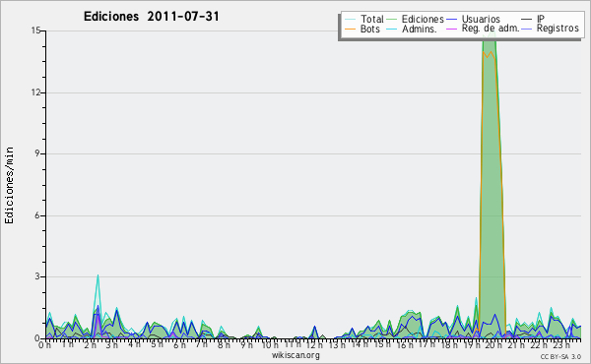Click the chart title 'Ediciones 2011-07-31'
The height and width of the screenshot is (364, 591).
point(151,17)
